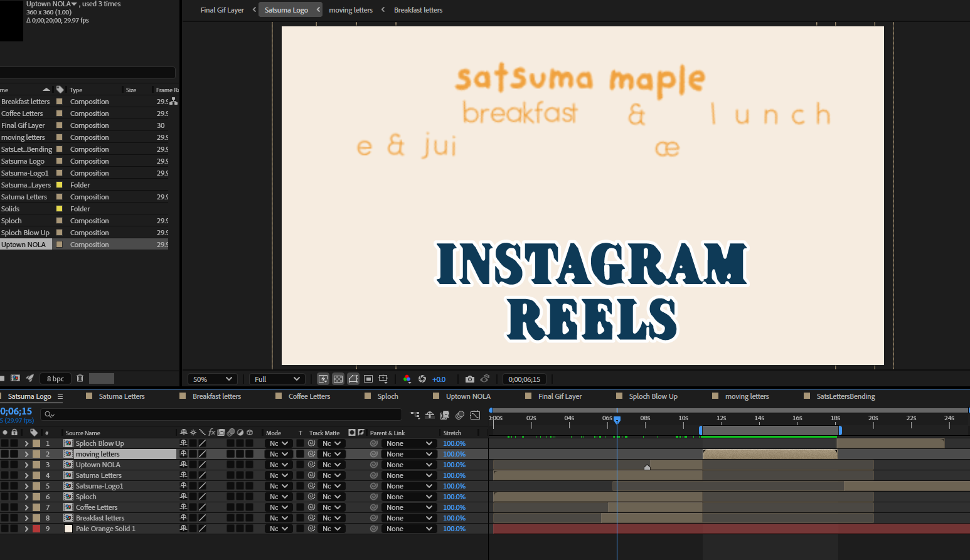
Task: Toggle visibility for Pale Orange Solid 1 layer
Action: coord(5,529)
